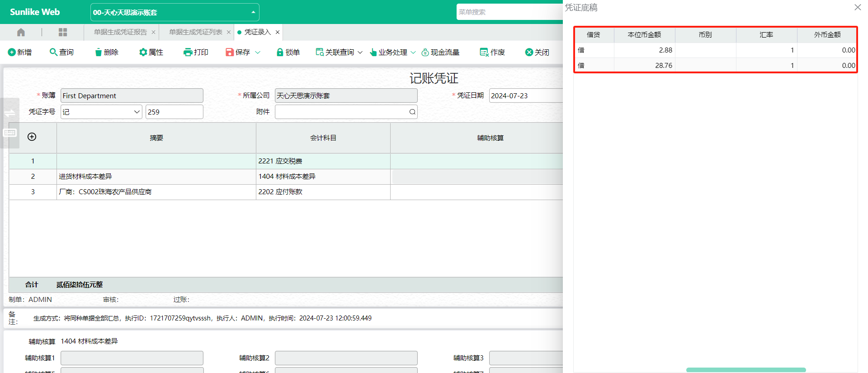Screen dimensions: 868x373
Task: Click the 打印 print toolbar button
Action: point(196,53)
